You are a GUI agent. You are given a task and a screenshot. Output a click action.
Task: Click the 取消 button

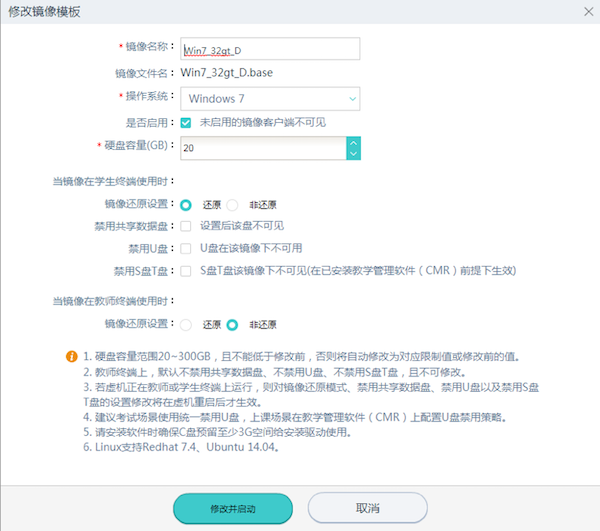[367, 508]
